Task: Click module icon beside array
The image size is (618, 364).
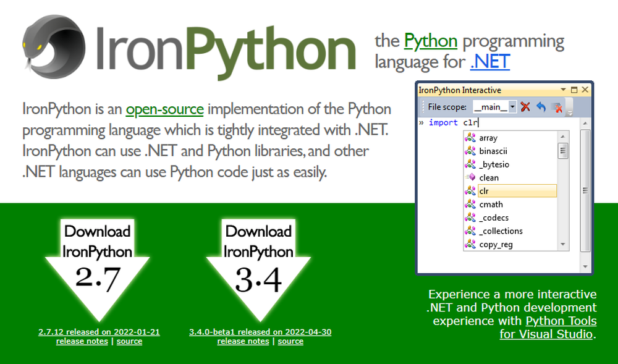Action: point(470,137)
